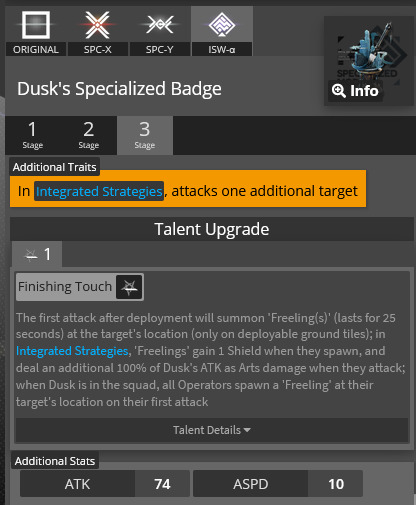Click the magnifier Info icon
This screenshot has height=505, width=416.
pyautogui.click(x=339, y=91)
